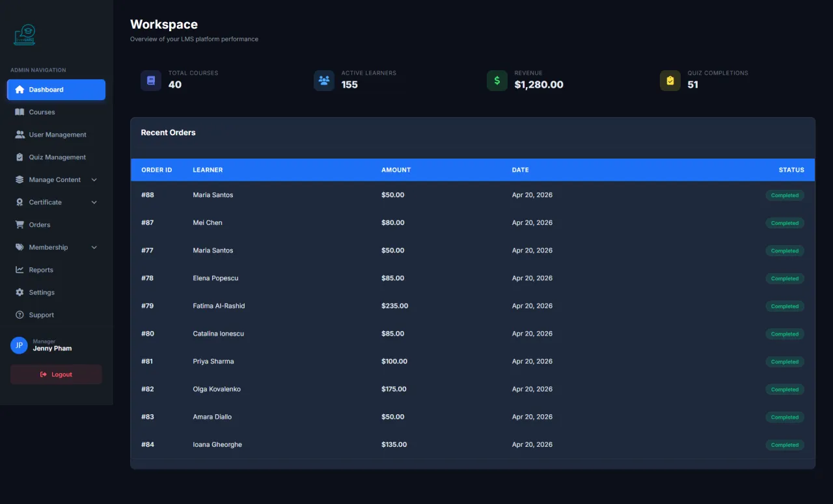Click the $100.00 amount
The image size is (833, 504).
[394, 362]
